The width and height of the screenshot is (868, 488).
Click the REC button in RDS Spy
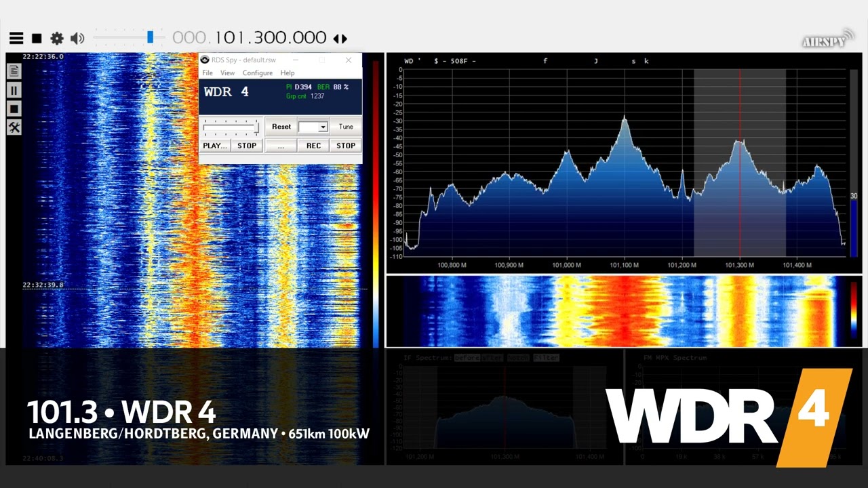[313, 146]
